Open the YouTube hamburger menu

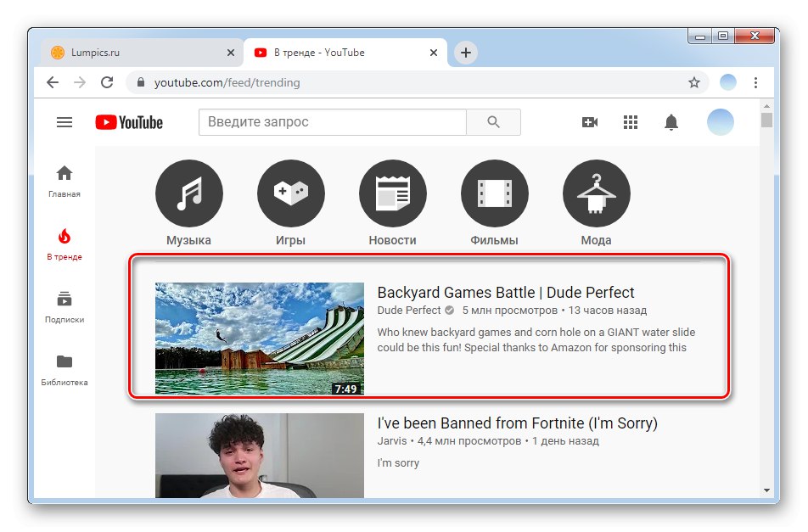(65, 121)
